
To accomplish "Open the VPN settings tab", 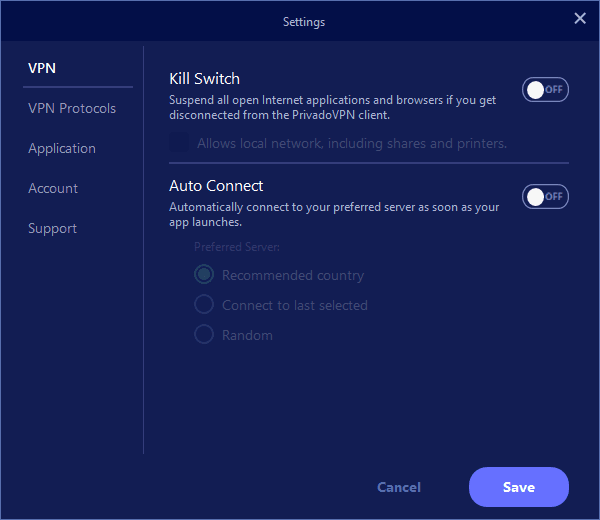I will click(42, 68).
